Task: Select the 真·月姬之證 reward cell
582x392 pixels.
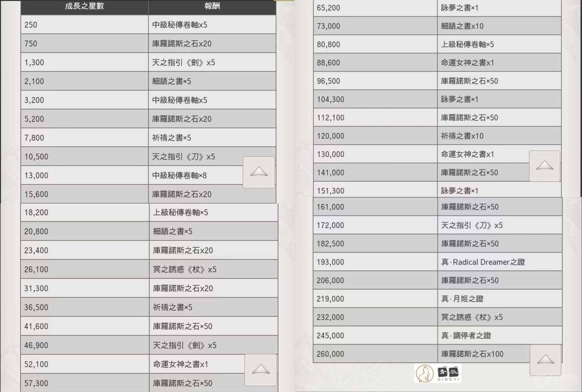Action: click(500, 299)
